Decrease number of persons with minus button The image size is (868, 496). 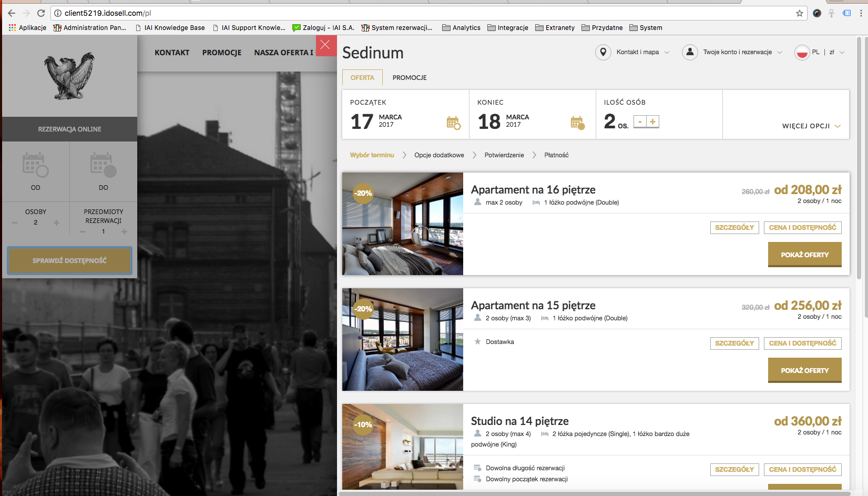coord(640,122)
